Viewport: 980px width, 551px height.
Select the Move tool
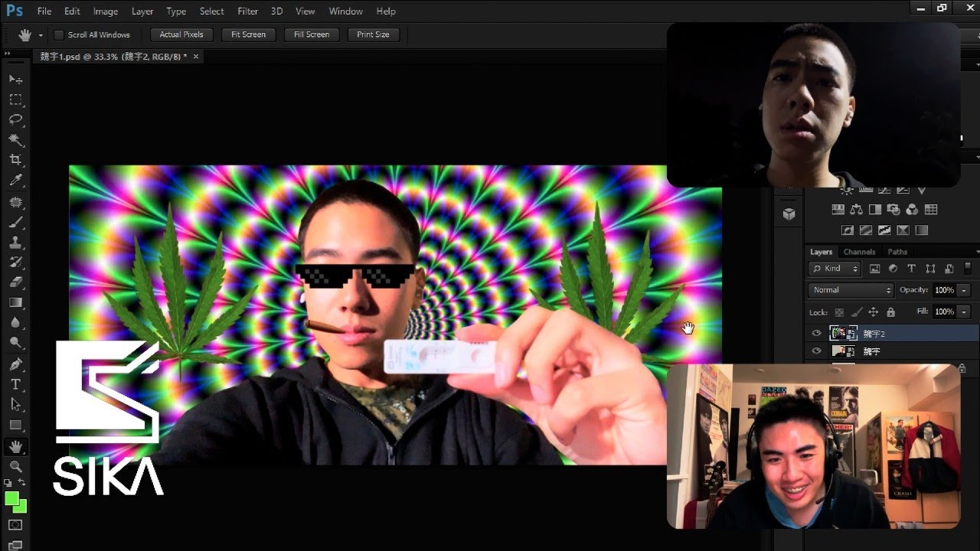pyautogui.click(x=15, y=80)
